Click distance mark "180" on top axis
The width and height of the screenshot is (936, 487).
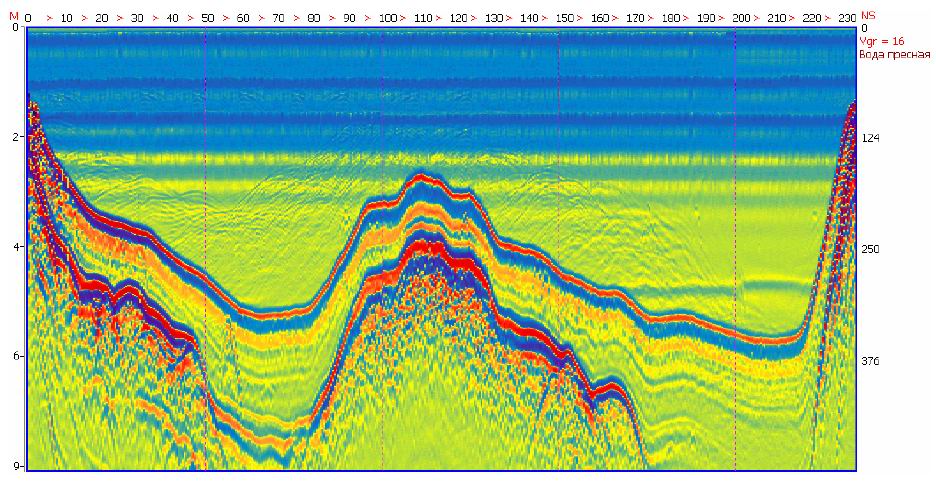click(x=671, y=19)
